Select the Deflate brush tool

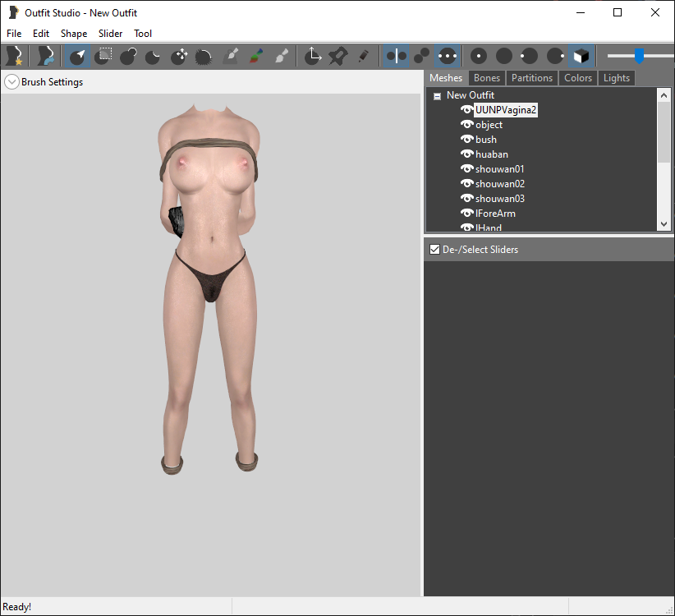tap(153, 56)
